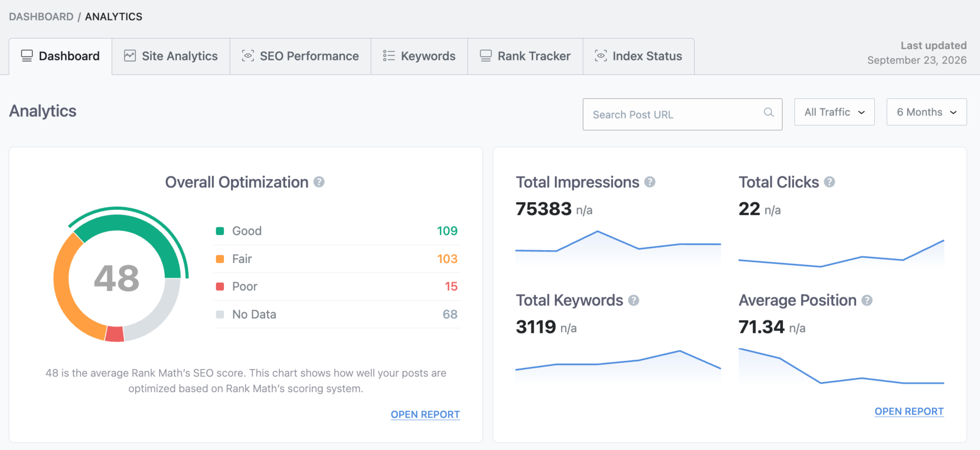This screenshot has height=450, width=980.
Task: Click the No Data legend label
Action: click(254, 315)
